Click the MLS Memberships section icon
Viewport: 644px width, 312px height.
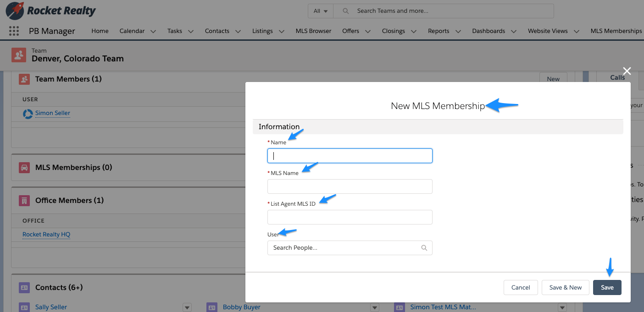point(24,167)
